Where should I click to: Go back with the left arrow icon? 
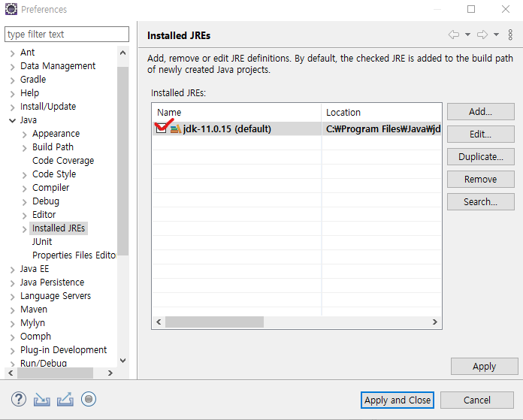coord(454,35)
